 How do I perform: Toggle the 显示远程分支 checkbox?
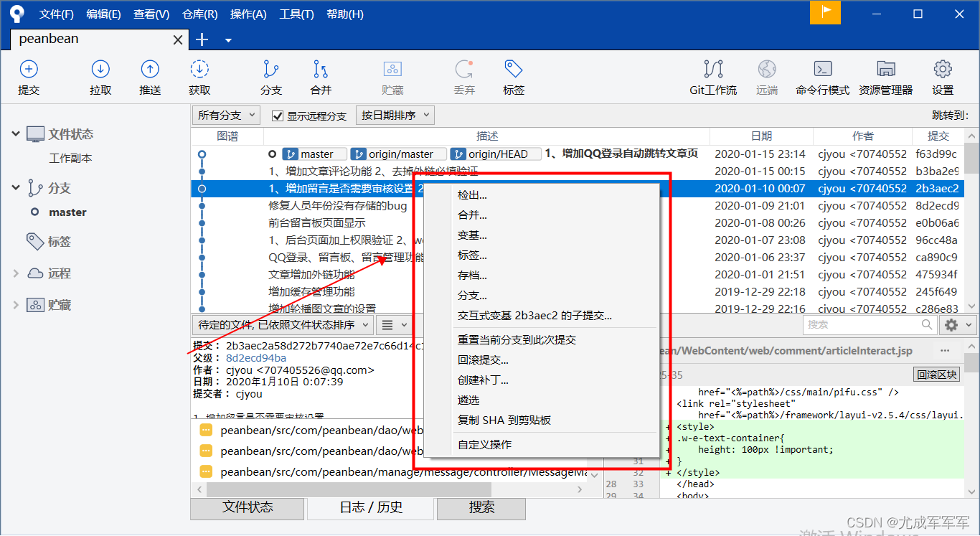[x=279, y=115]
